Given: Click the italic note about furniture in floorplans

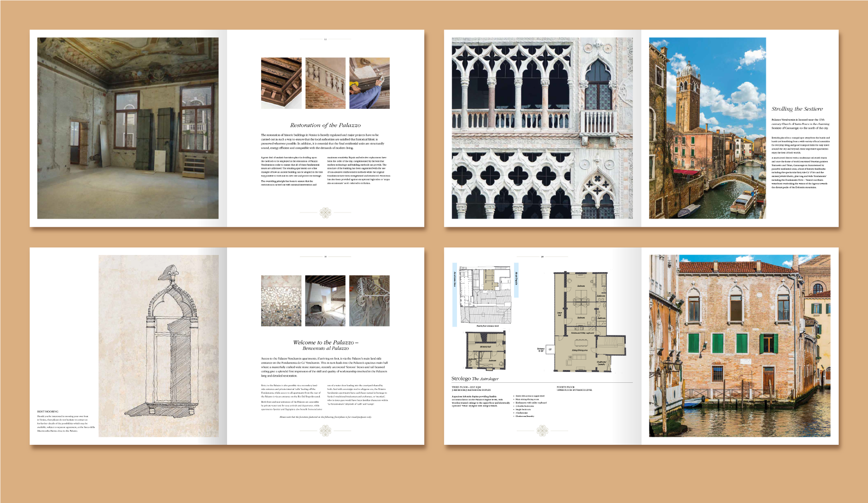Looking at the screenshot, I should (x=325, y=417).
